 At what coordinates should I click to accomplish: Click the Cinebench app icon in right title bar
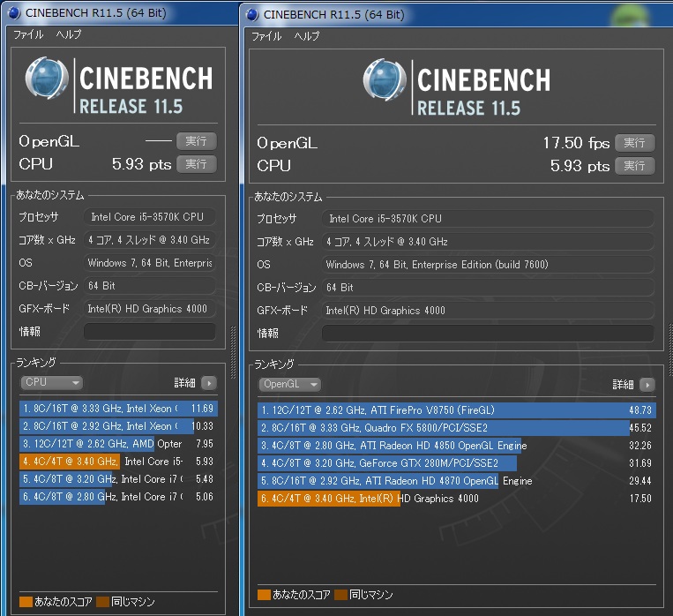pos(252,14)
